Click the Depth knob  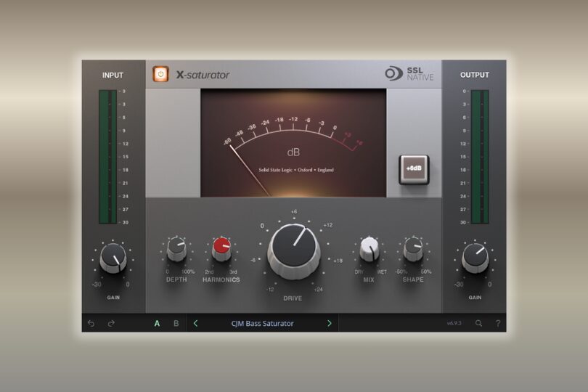point(176,248)
